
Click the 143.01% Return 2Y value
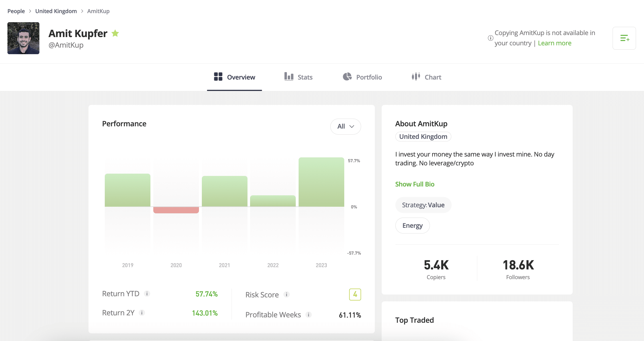pos(205,313)
